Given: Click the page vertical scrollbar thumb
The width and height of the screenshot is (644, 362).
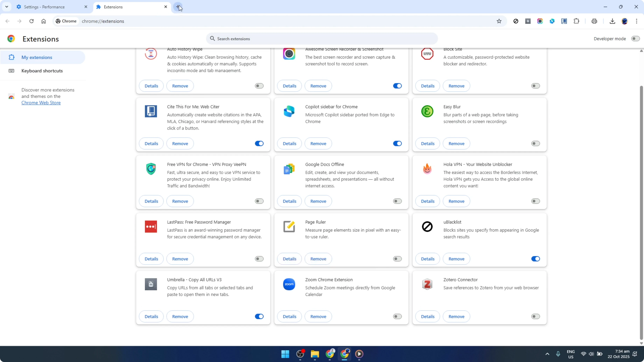Looking at the screenshot, I should 641,213.
